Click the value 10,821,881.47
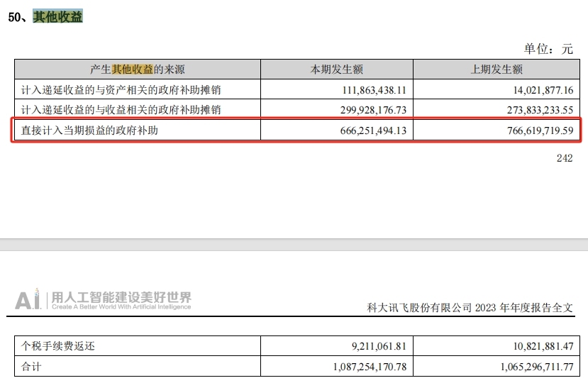 click(543, 346)
